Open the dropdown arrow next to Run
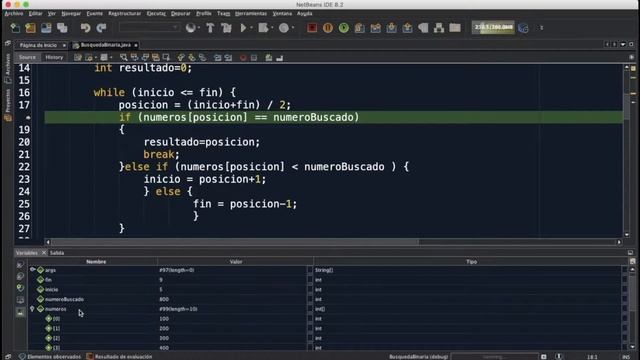The image size is (640, 360). coord(251,28)
